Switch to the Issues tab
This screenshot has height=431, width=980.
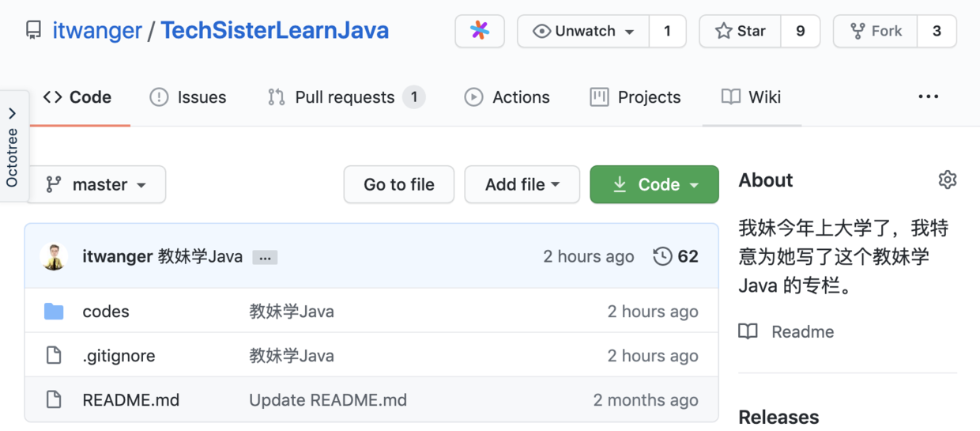(x=188, y=97)
